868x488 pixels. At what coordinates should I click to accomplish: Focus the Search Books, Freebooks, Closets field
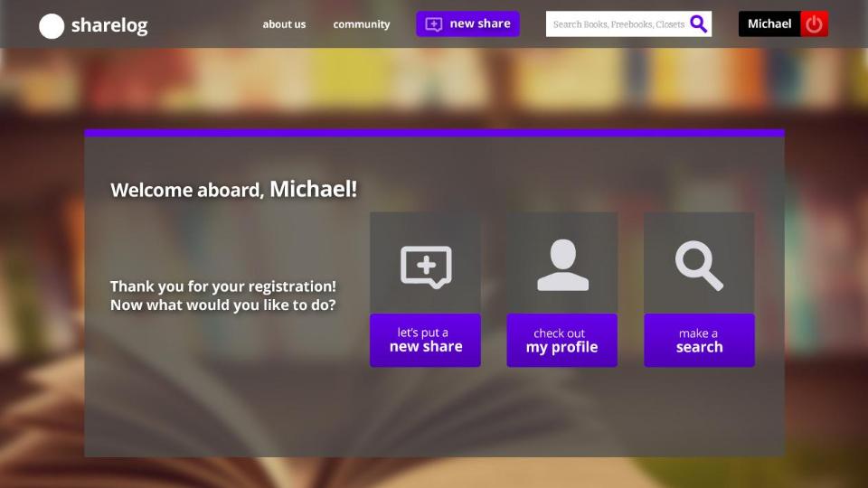pyautogui.click(x=618, y=24)
